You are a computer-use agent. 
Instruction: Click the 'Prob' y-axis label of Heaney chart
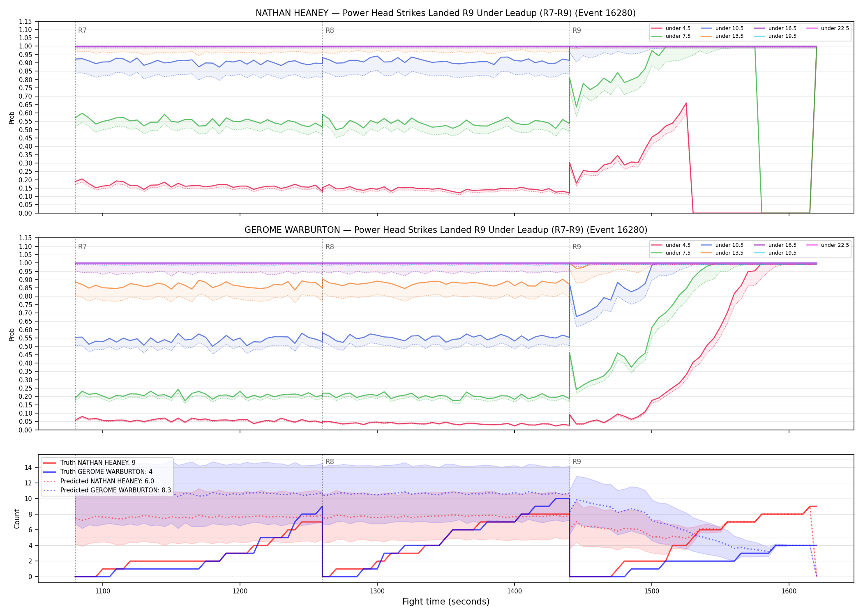12,117
